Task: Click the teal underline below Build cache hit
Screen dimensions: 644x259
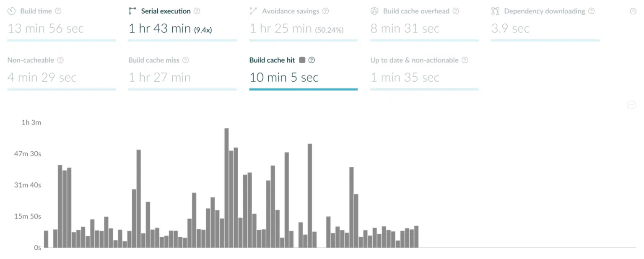Action: pos(303,89)
